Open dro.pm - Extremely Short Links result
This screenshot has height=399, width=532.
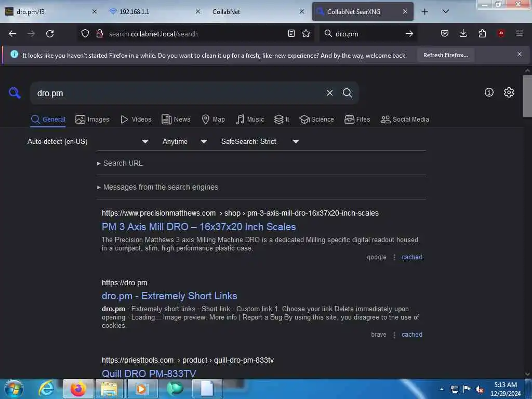(169, 296)
